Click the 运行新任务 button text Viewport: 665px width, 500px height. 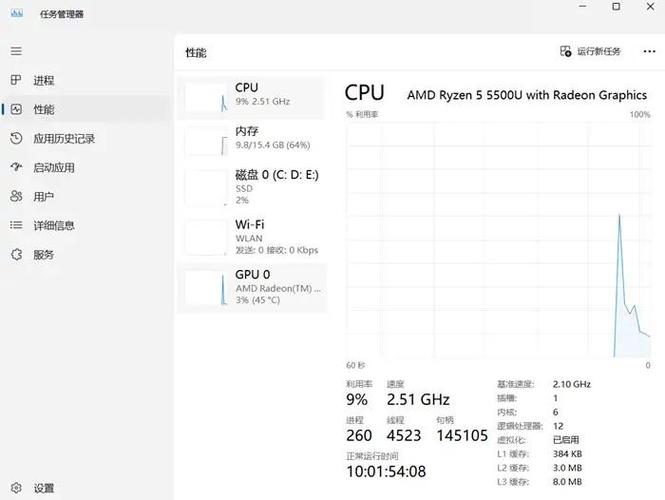598,52
